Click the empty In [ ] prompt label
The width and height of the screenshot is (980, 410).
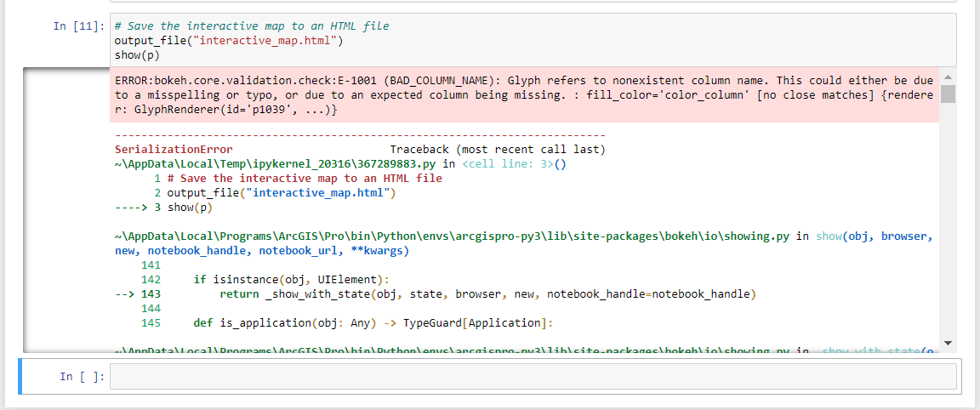[x=83, y=376]
